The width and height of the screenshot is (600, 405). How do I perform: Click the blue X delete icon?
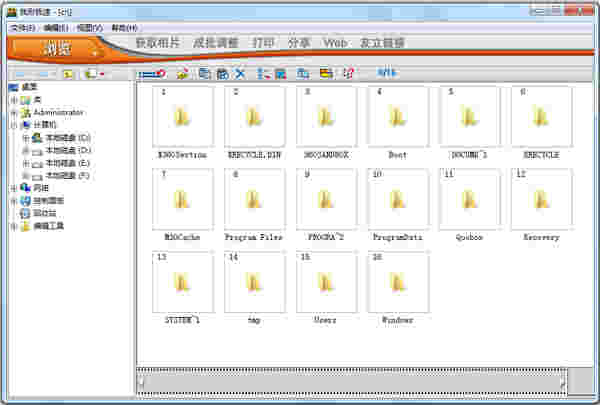(x=240, y=73)
